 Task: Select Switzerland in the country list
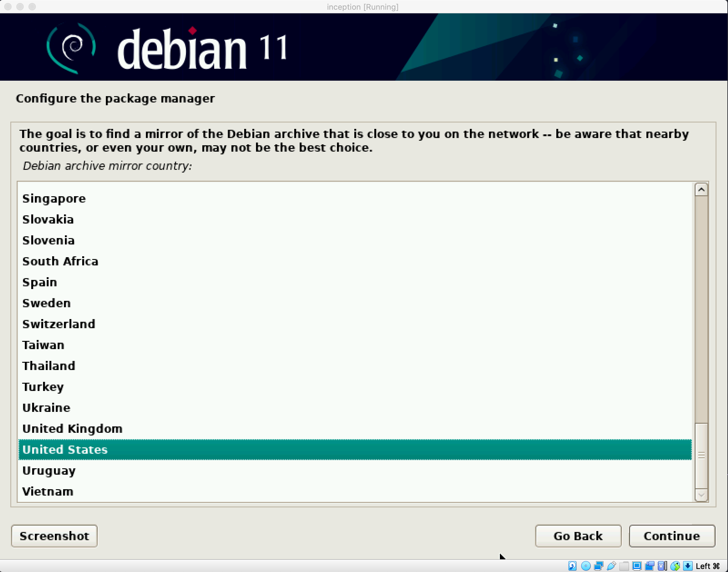59,324
